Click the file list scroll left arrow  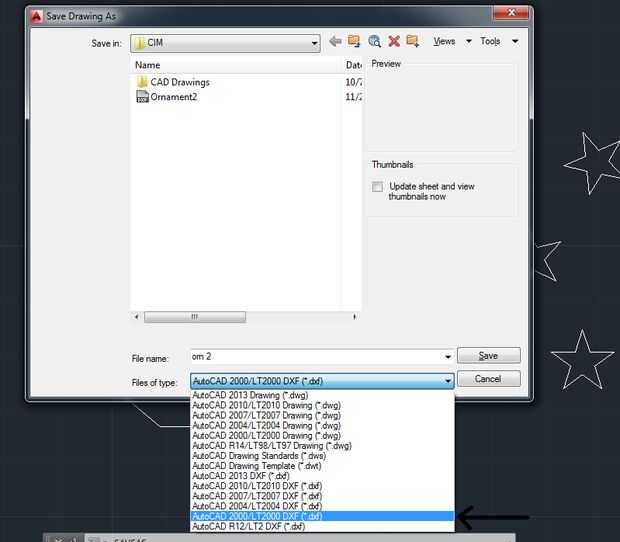[136, 317]
